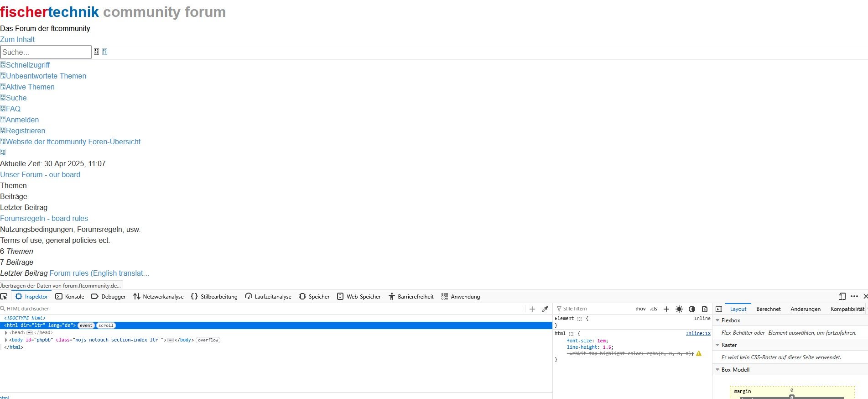Screen dimensions: 868x399
Task: Collapse the Flexbox section
Action: coord(717,320)
